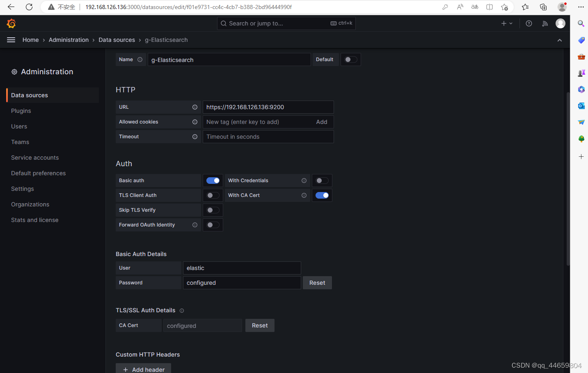588x373 pixels.
Task: Open split screen view icon
Action: 490,7
